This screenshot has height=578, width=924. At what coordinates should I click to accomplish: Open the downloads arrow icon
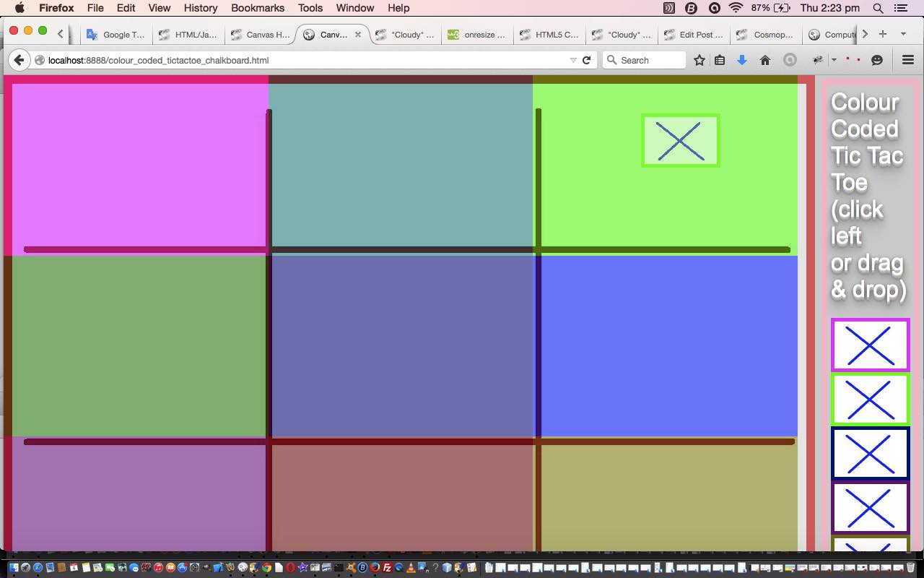pos(741,60)
